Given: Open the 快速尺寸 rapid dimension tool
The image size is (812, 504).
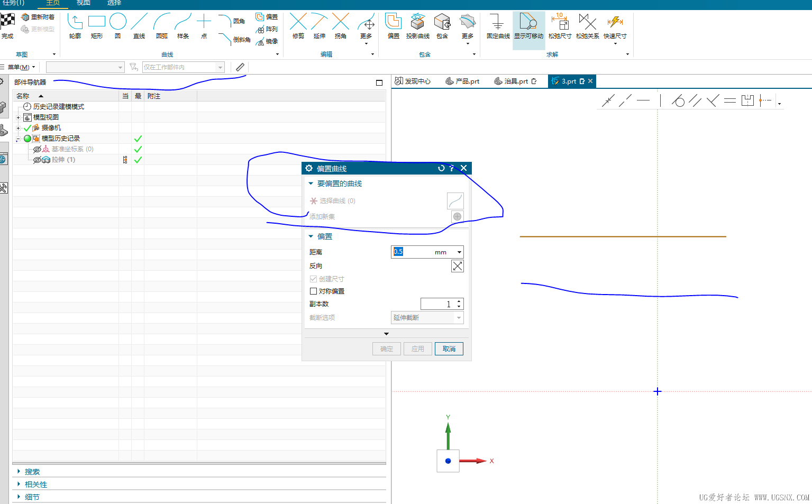Looking at the screenshot, I should (x=615, y=26).
